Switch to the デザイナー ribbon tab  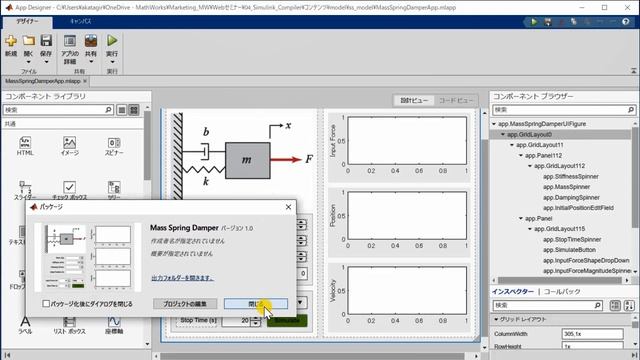coord(27,22)
